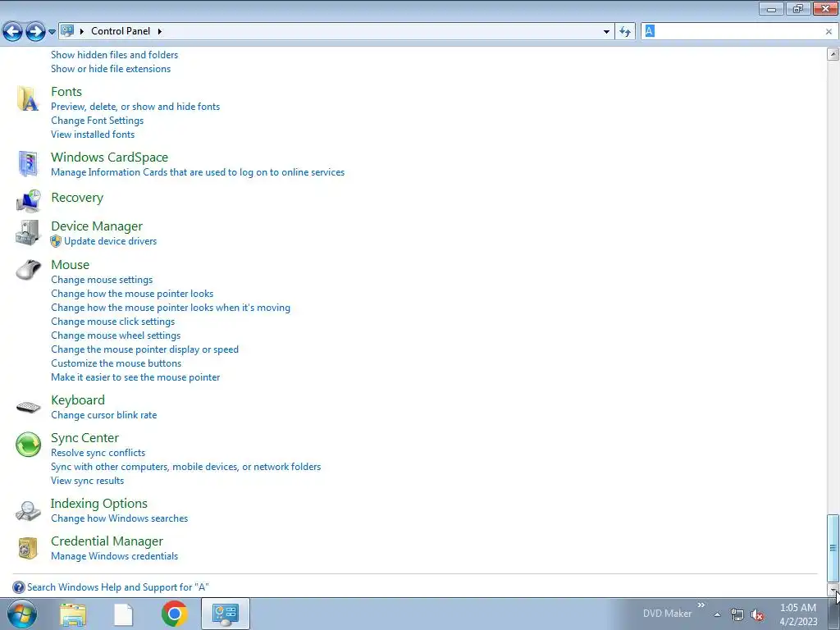Click View sync results
Viewport: 840px width, 630px height.
[x=87, y=481]
